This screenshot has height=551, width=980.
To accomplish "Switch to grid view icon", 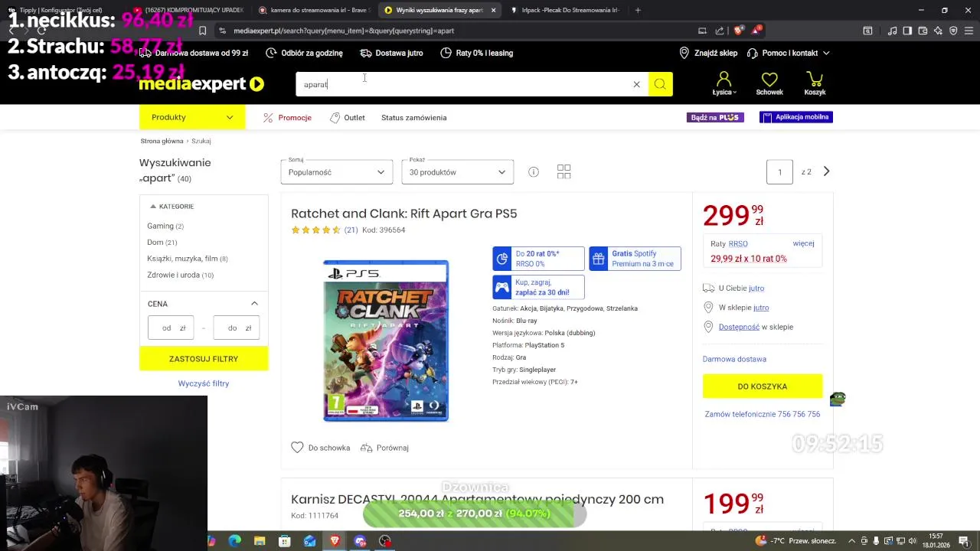I will (x=563, y=172).
